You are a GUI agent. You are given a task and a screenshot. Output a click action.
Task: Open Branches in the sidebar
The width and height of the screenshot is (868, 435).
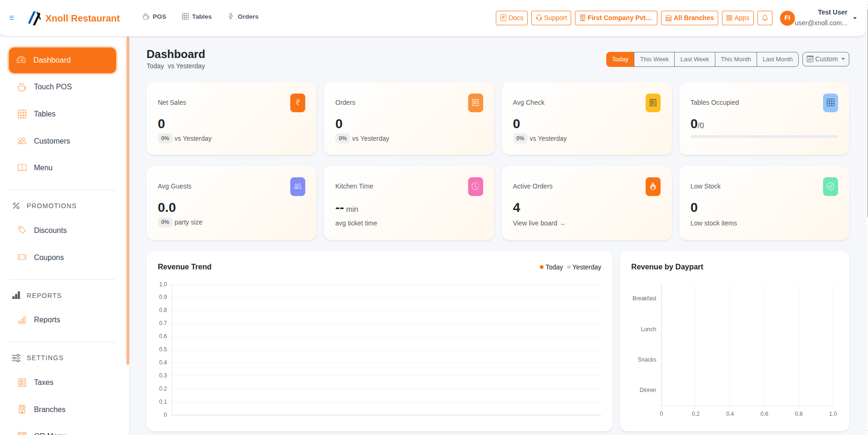62,410
